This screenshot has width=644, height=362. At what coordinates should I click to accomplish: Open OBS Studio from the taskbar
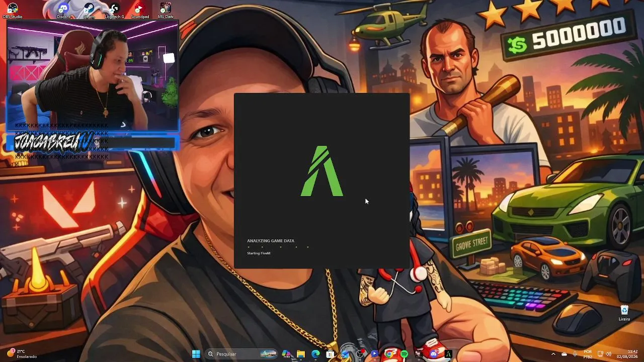pos(360,354)
